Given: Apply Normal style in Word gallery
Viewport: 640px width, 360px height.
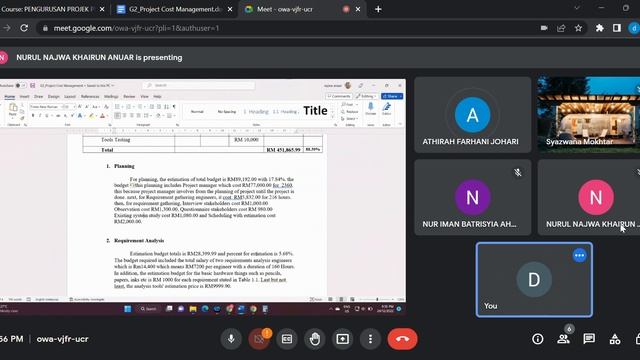Looking at the screenshot, I should coord(197,111).
